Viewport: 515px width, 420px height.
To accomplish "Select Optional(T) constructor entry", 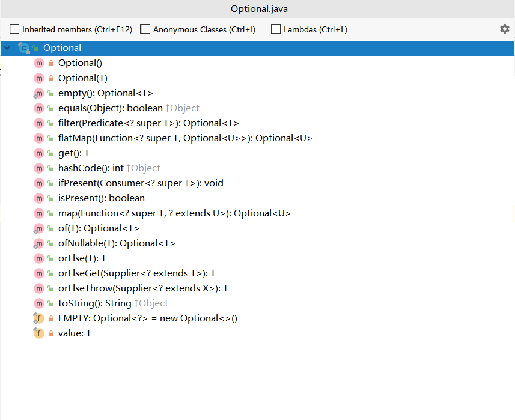I will [x=83, y=78].
